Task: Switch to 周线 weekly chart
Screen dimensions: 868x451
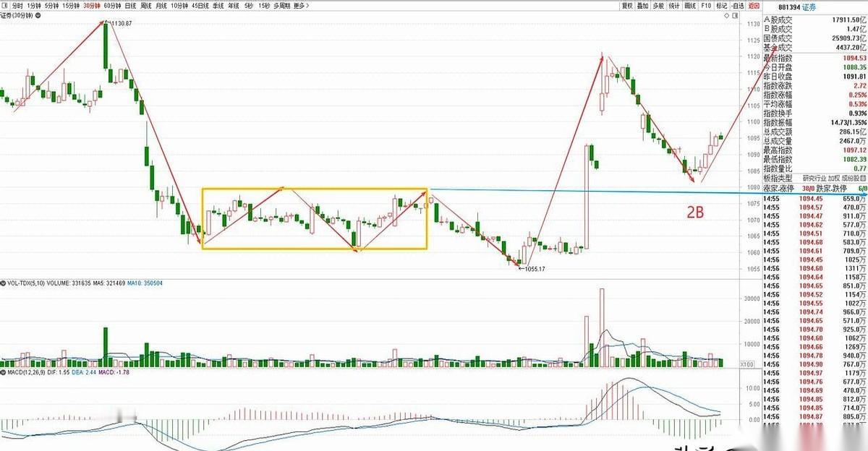Action: [x=146, y=6]
